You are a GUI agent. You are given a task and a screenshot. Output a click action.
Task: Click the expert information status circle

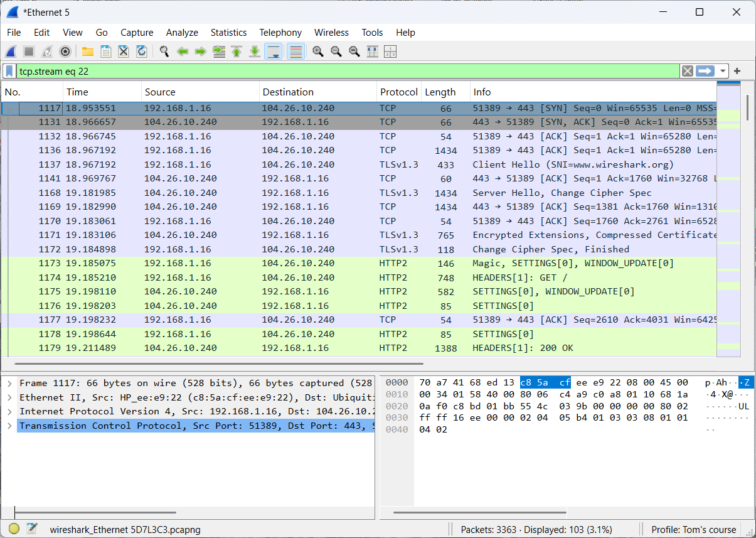pyautogui.click(x=14, y=529)
